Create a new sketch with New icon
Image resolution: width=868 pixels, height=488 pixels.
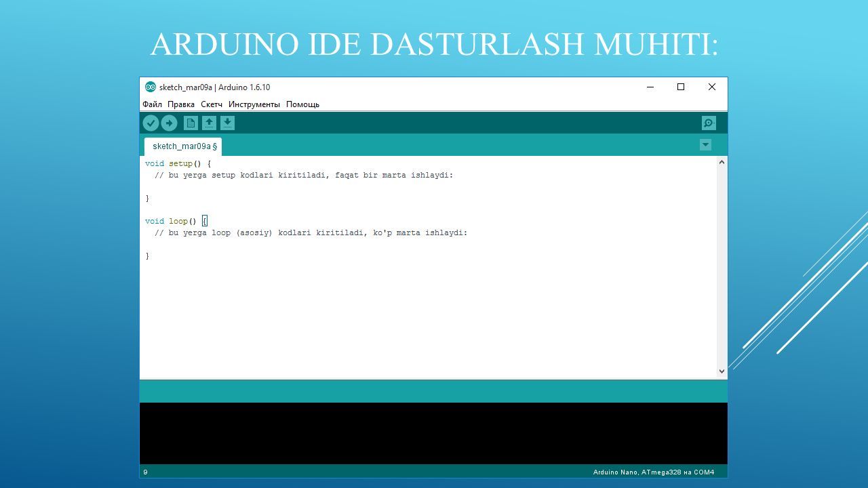(191, 123)
